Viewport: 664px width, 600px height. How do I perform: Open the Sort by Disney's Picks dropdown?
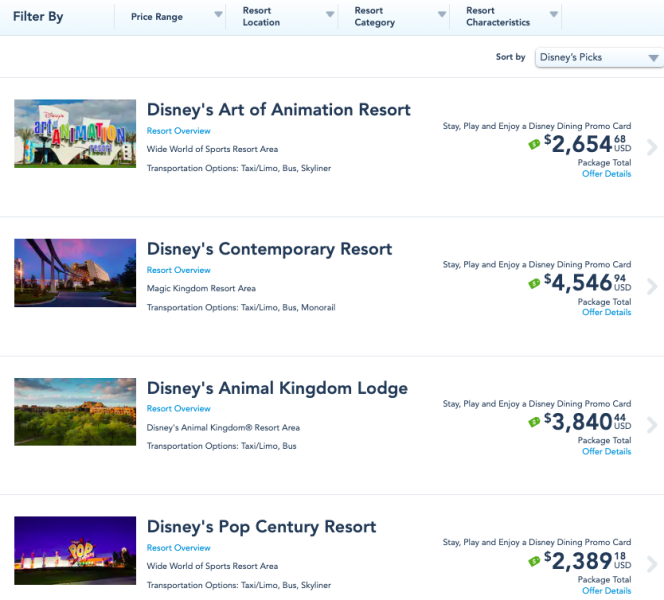(598, 57)
